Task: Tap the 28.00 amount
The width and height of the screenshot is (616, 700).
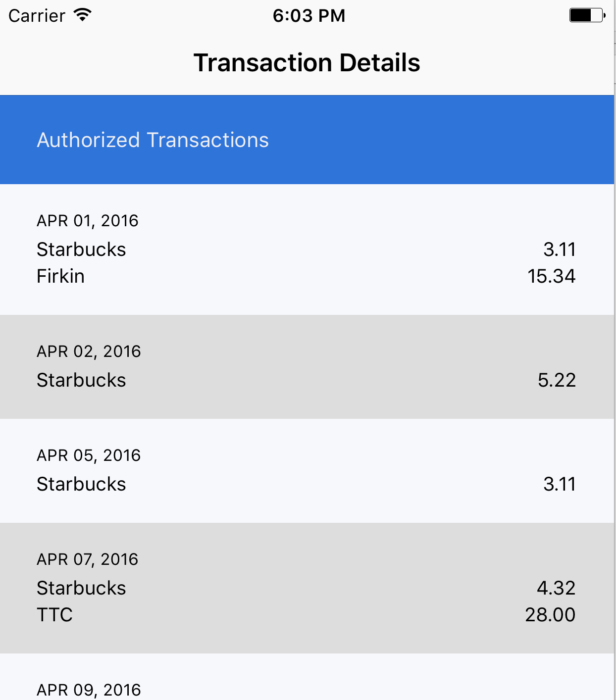Action: pyautogui.click(x=550, y=615)
